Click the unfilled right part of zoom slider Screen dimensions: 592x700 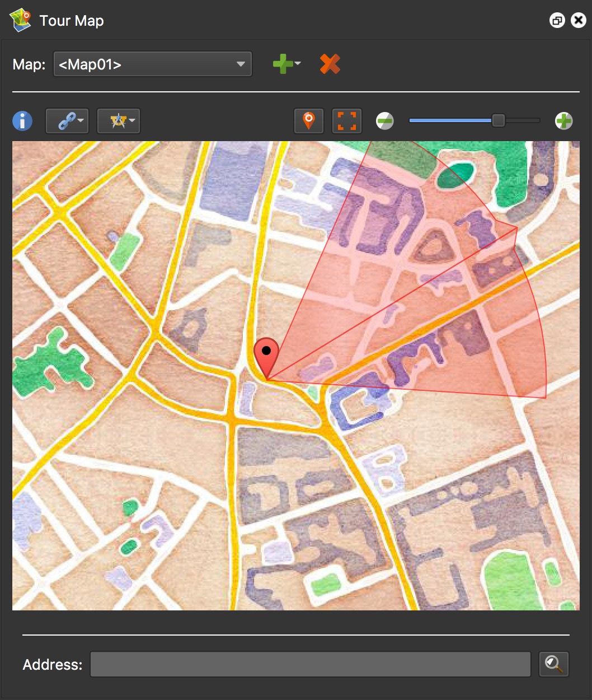click(x=523, y=120)
